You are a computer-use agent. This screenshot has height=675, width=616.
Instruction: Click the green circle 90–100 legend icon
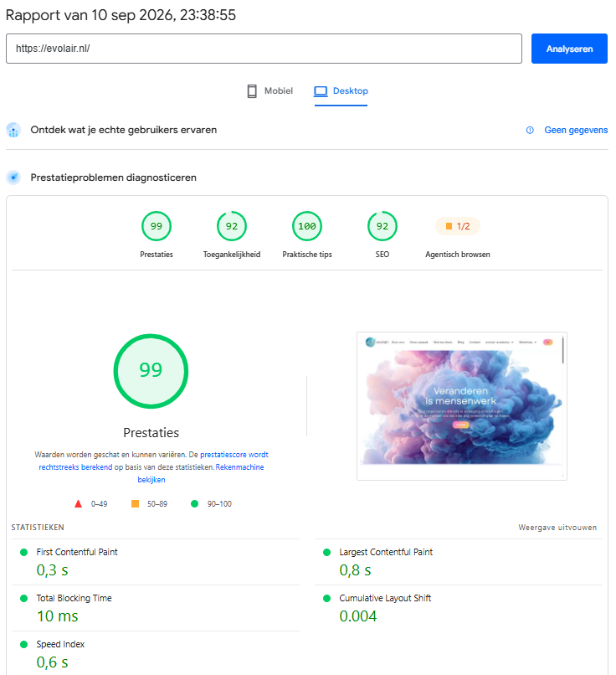coord(194,503)
